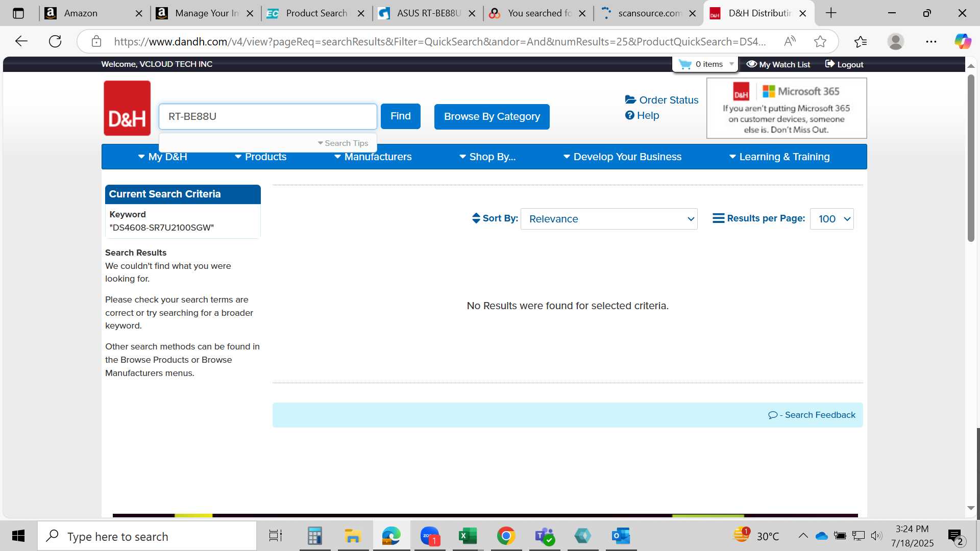Image resolution: width=980 pixels, height=551 pixels.
Task: Expand the Develop Your Business menu
Action: 622,157
